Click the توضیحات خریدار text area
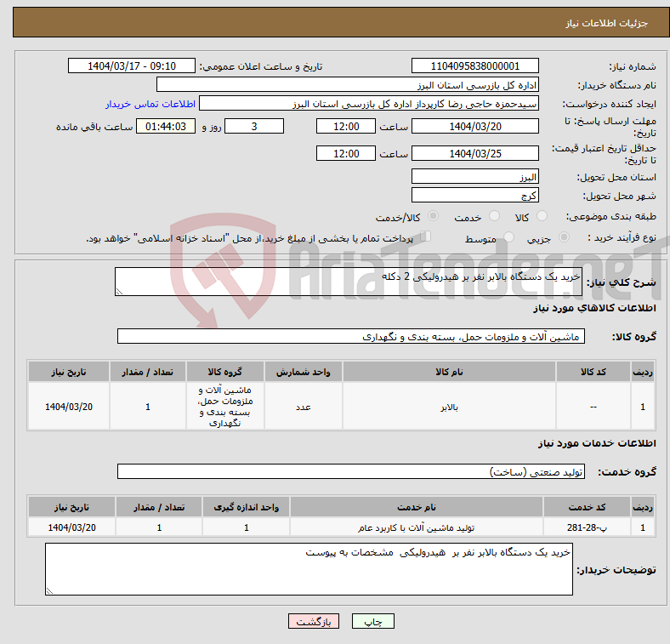The width and height of the screenshot is (670, 644). 309,569
